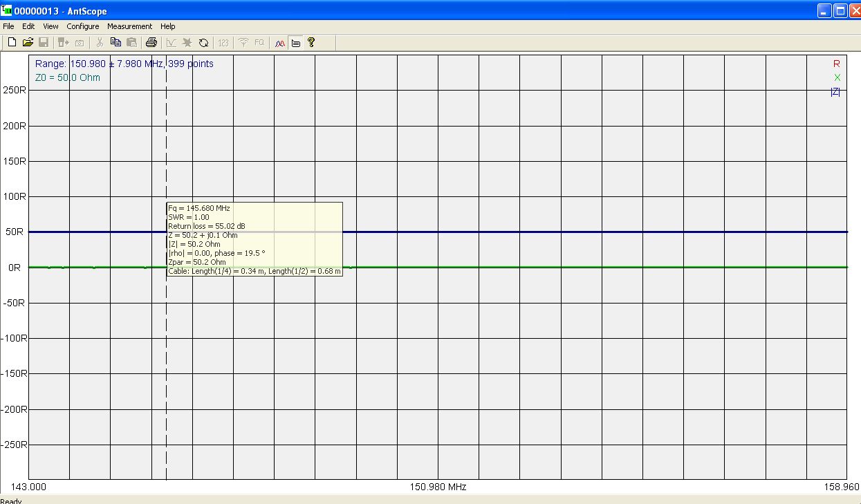Click the circular arrows refresh icon

(x=203, y=42)
